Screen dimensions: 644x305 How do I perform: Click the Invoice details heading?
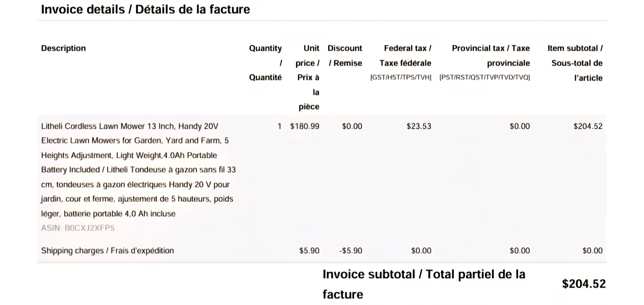coord(145,9)
